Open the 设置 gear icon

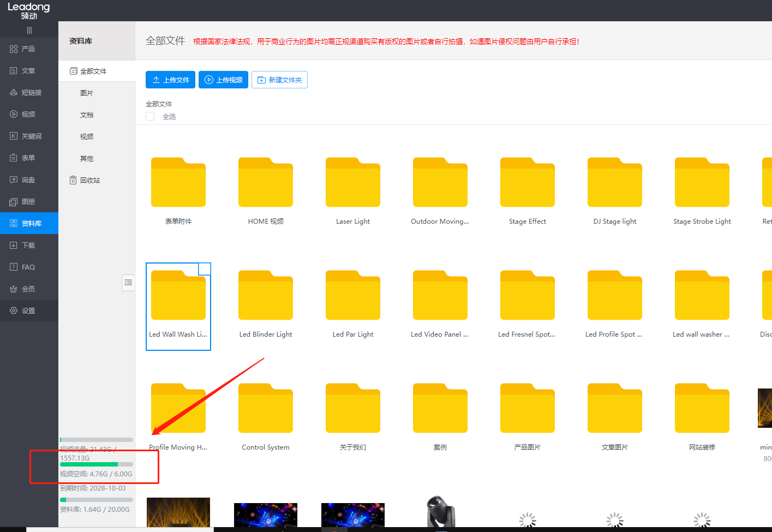click(x=14, y=311)
